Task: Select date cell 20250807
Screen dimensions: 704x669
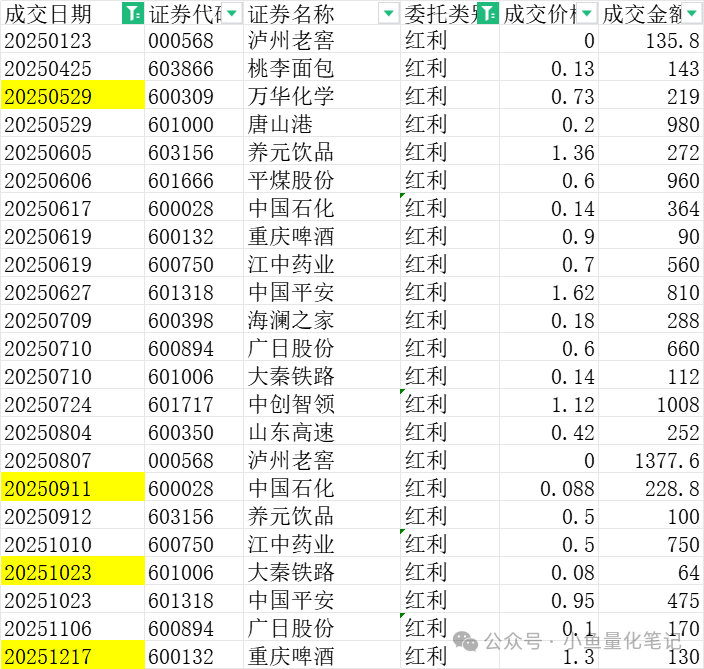Action: click(x=73, y=459)
